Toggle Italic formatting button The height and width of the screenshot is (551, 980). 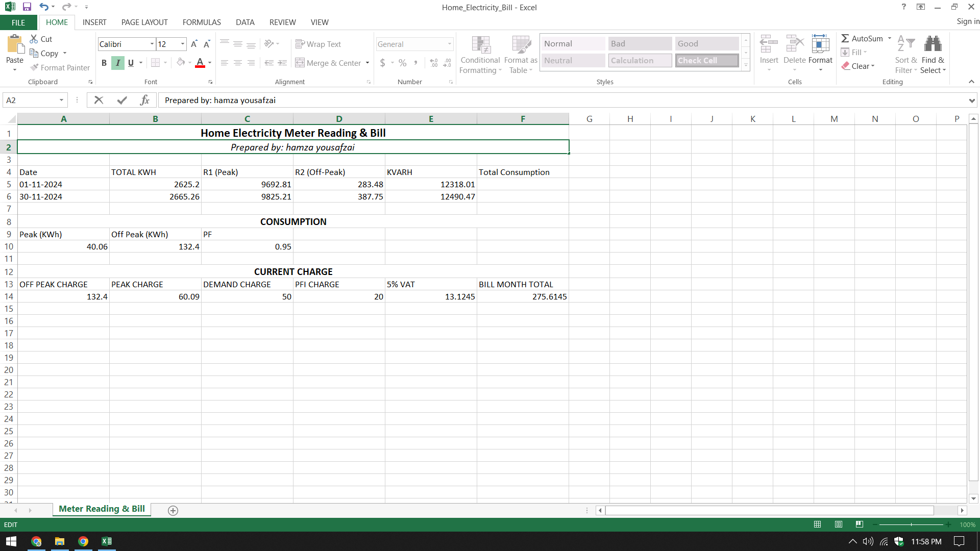pos(118,63)
